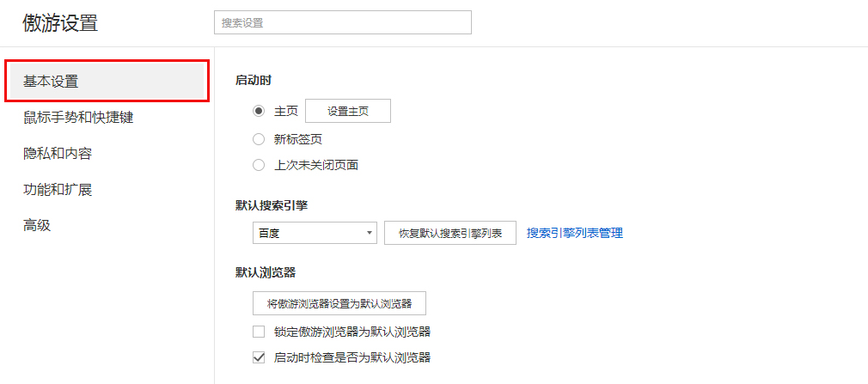
Task: Click 将傲游浏览器设置为默认浏览器 button
Action: coord(339,303)
